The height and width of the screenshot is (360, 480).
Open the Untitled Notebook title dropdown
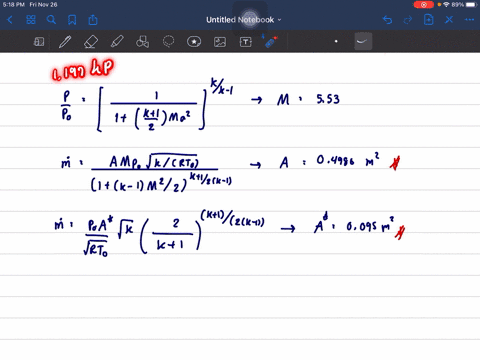click(244, 20)
